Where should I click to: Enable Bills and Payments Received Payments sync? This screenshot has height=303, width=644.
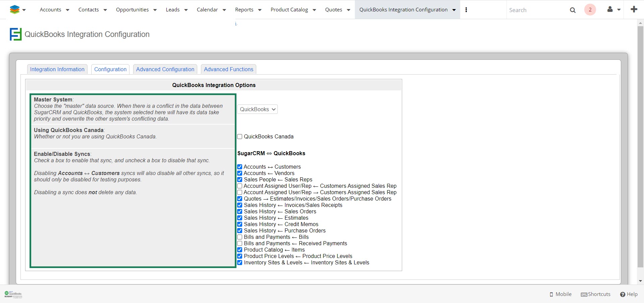point(240,244)
